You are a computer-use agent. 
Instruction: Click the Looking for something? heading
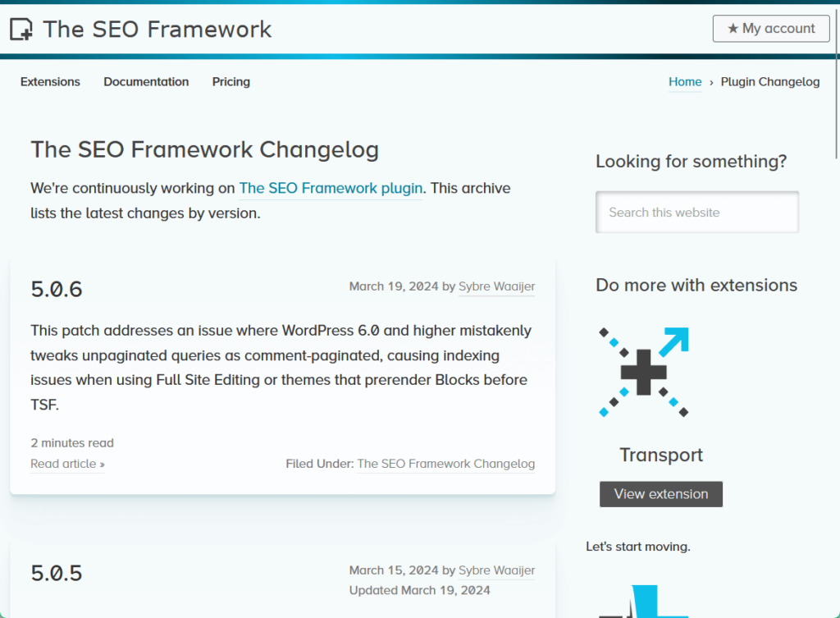pos(691,162)
